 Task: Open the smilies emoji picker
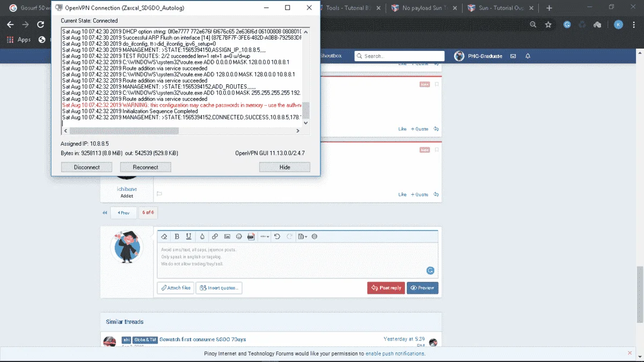[x=239, y=237]
